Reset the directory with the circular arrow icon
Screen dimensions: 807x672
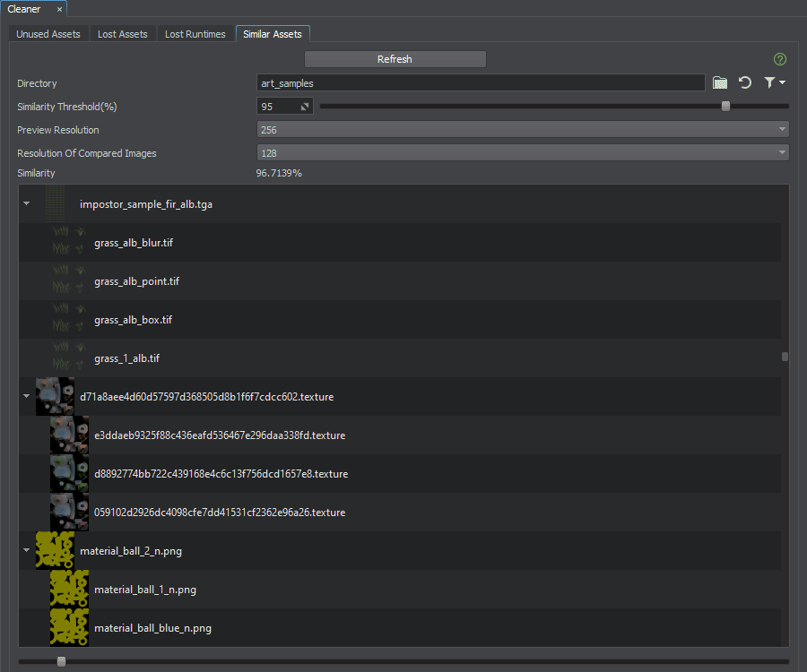point(744,82)
